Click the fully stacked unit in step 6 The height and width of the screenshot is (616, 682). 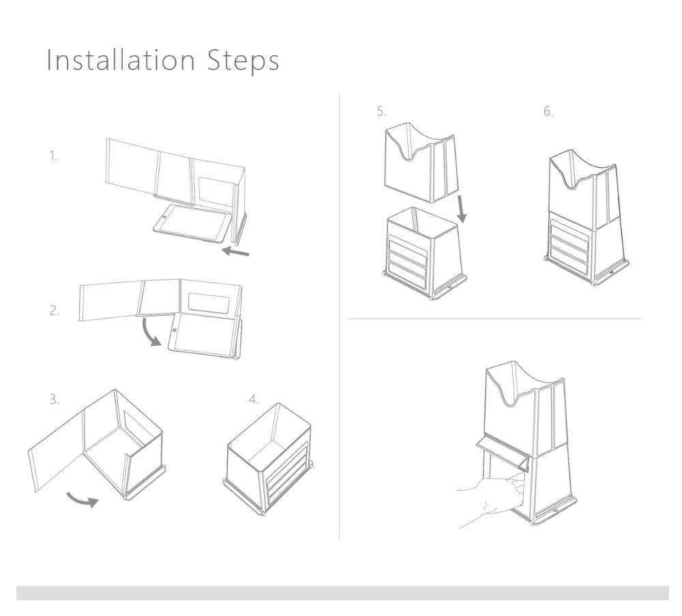(587, 218)
